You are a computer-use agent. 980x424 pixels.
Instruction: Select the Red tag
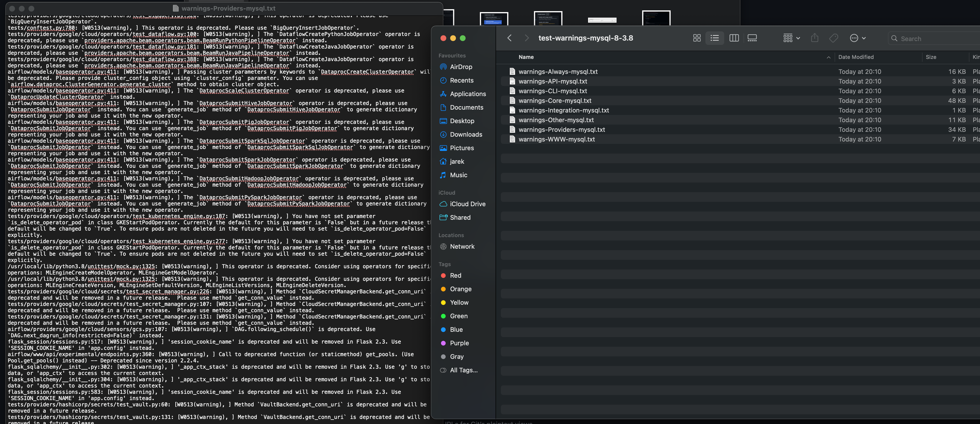pos(455,276)
